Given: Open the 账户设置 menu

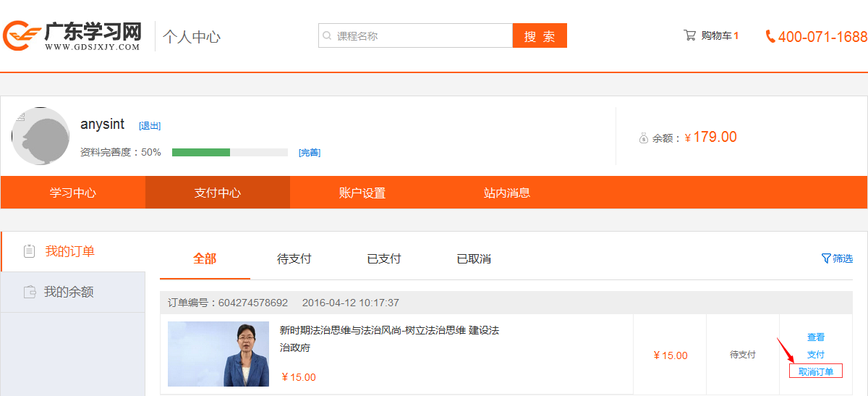Looking at the screenshot, I should coord(362,193).
